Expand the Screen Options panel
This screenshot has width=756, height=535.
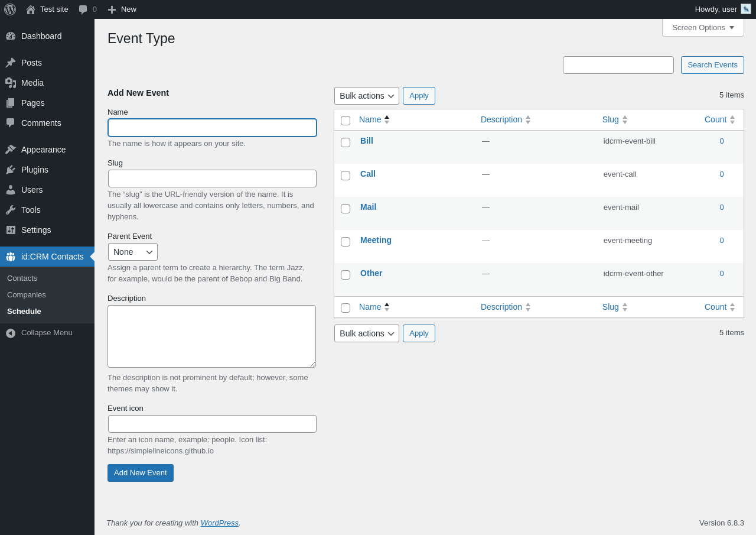click(703, 27)
